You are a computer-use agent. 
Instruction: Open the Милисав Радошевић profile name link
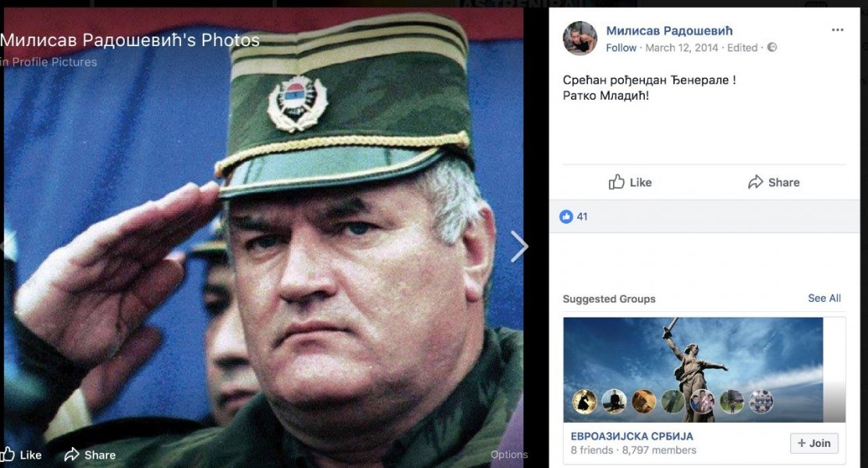coord(669,30)
